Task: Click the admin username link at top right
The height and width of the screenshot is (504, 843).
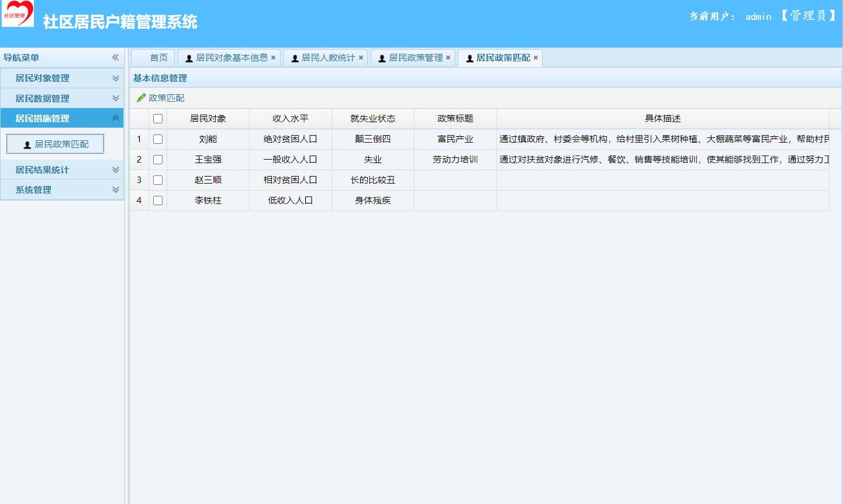Action: coord(757,16)
